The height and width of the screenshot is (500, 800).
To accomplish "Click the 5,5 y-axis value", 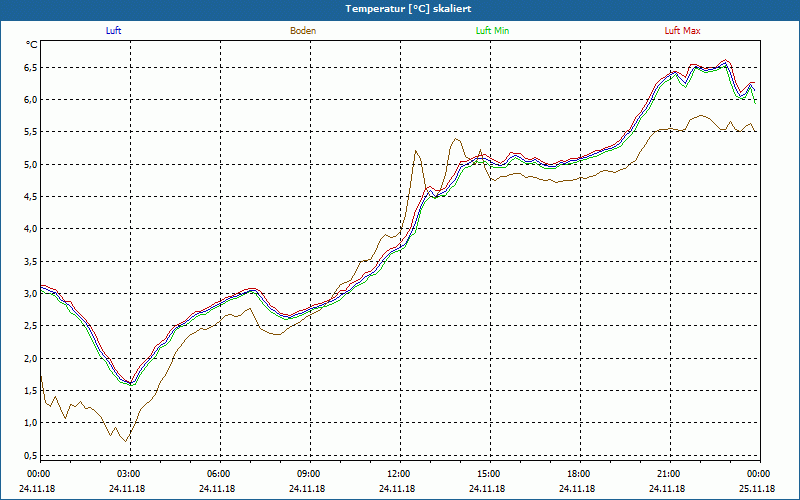I will point(31,132).
